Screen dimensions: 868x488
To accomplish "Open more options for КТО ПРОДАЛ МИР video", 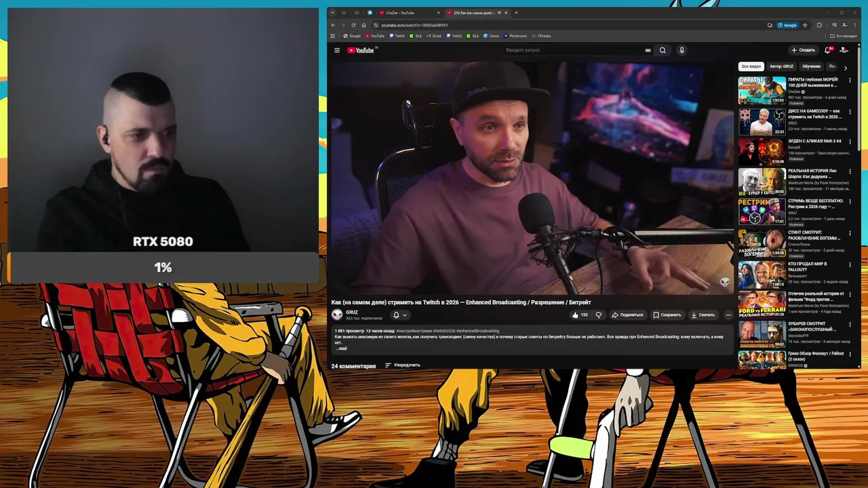I will (x=850, y=264).
